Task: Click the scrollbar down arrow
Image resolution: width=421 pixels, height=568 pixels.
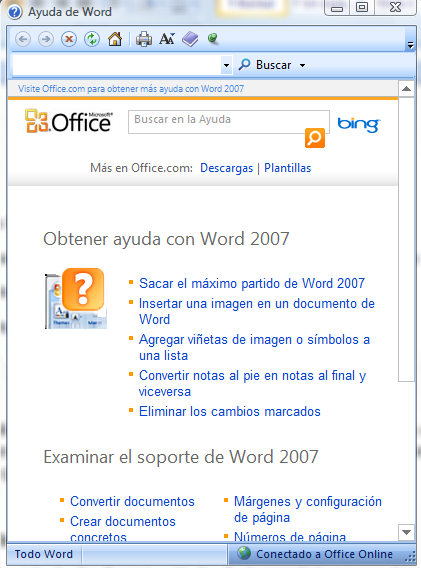Action: (407, 532)
